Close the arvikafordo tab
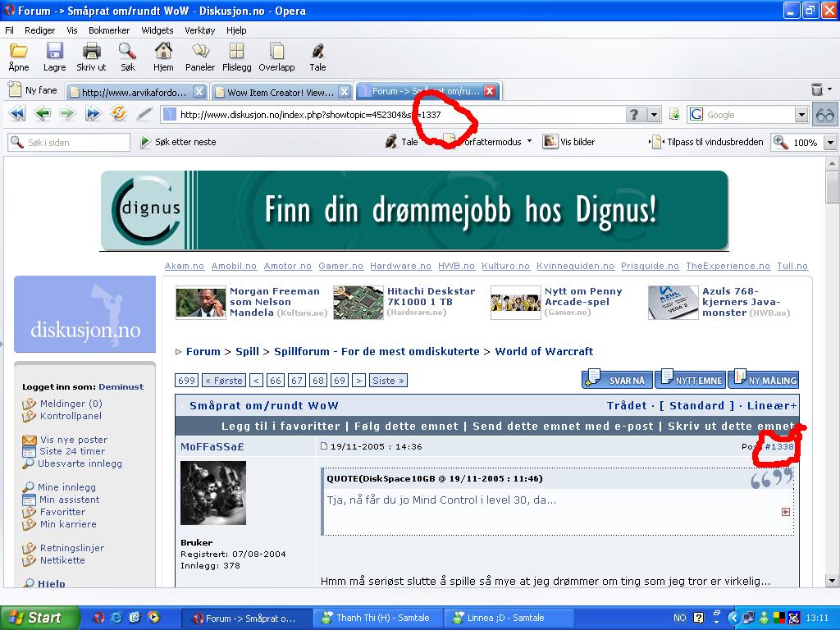 coord(199,92)
